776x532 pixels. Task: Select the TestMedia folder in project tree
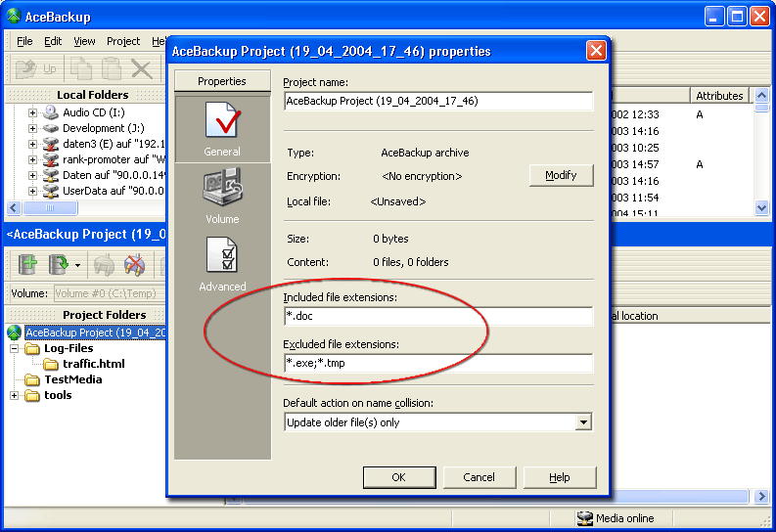tap(73, 379)
